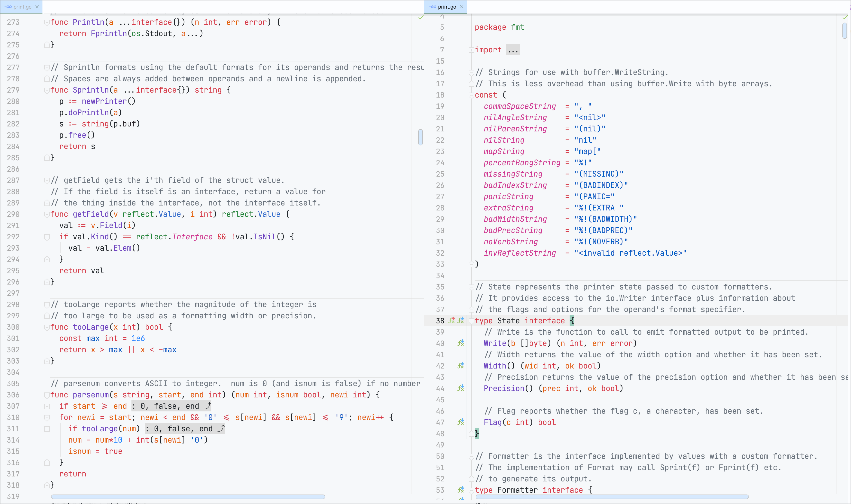The height and width of the screenshot is (504, 851).
Task: Close the right print.go tab
Action: coord(461,7)
